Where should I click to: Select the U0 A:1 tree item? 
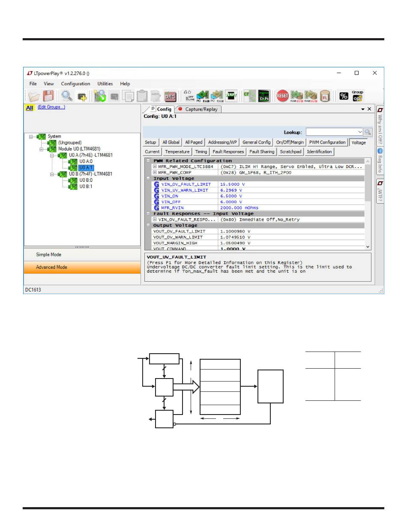[86, 168]
